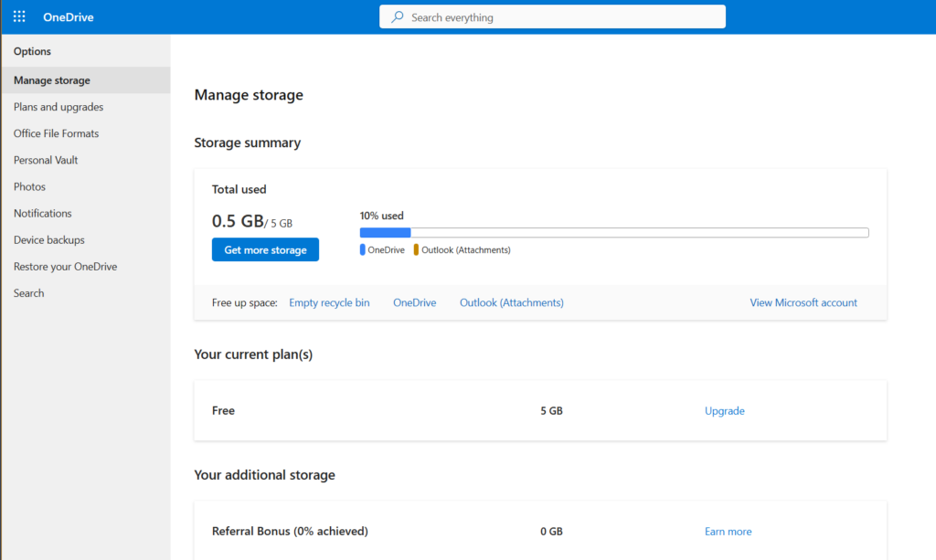The height and width of the screenshot is (560, 936).
Task: Open the app launcher waffle icon
Action: (19, 16)
